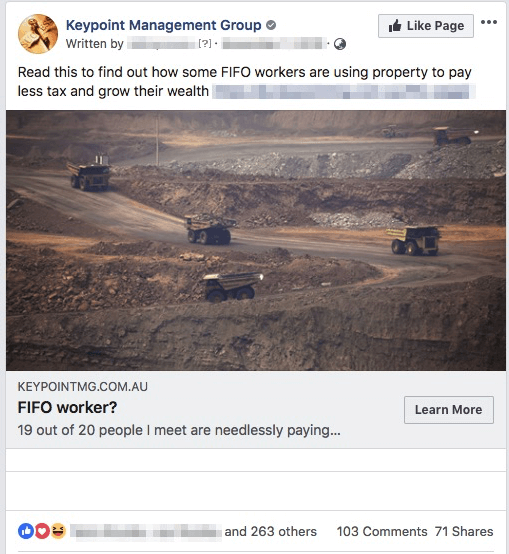Click the "19 out of 20 people" description
This screenshot has height=554, width=509.
pyautogui.click(x=179, y=430)
